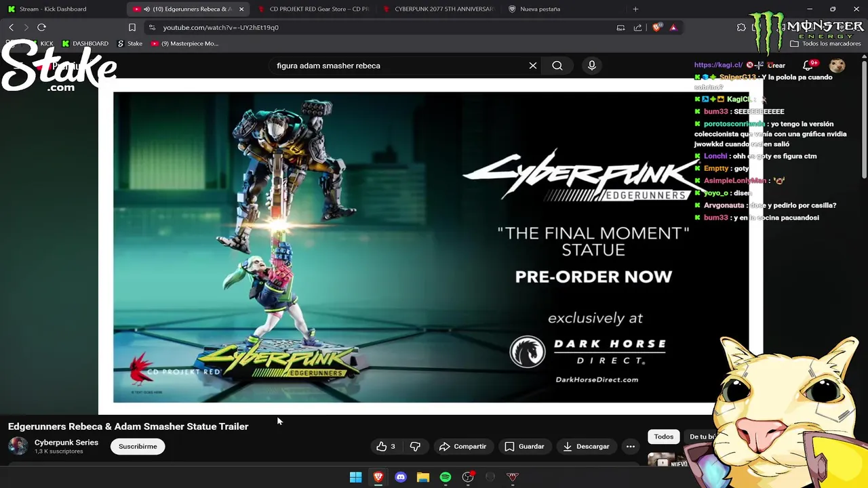Click the text in the YouTube search field
The height and width of the screenshot is (488, 868).
pyautogui.click(x=328, y=66)
